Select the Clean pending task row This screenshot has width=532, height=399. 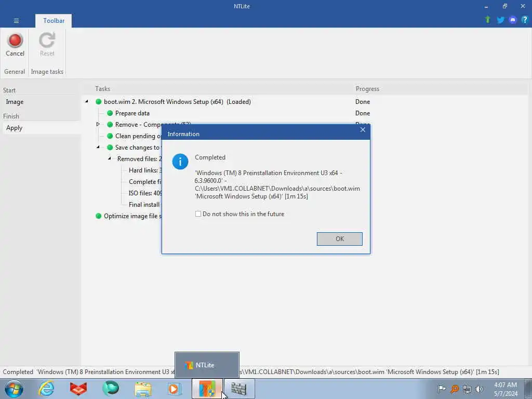coord(138,136)
